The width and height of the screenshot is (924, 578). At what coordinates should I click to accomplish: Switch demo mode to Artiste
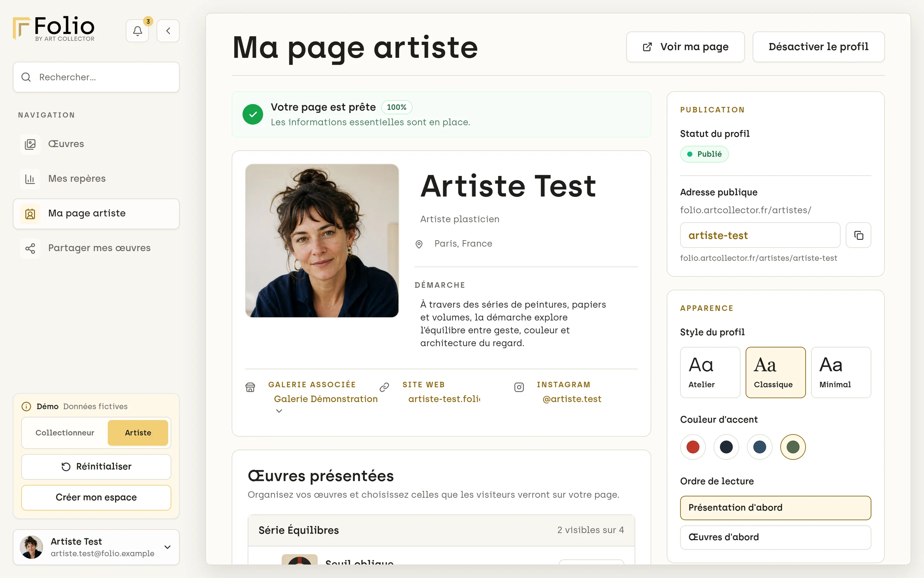pos(138,433)
